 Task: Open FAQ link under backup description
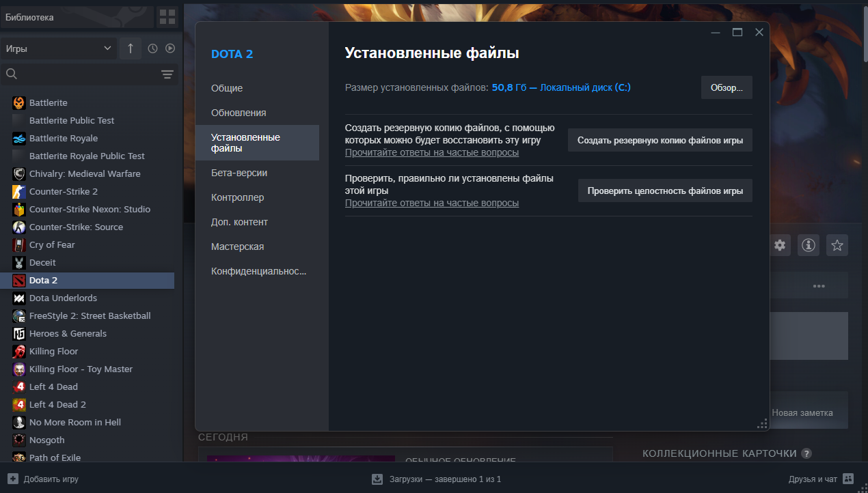[431, 152]
